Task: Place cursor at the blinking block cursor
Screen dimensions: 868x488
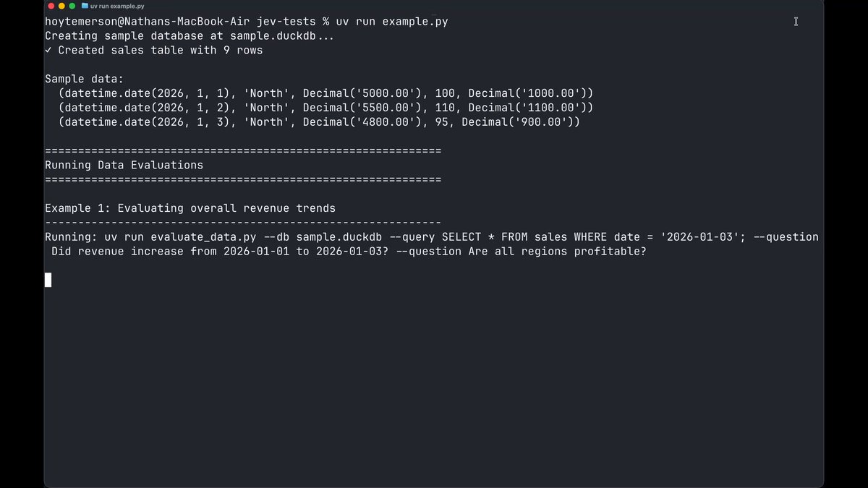Action: (48, 280)
